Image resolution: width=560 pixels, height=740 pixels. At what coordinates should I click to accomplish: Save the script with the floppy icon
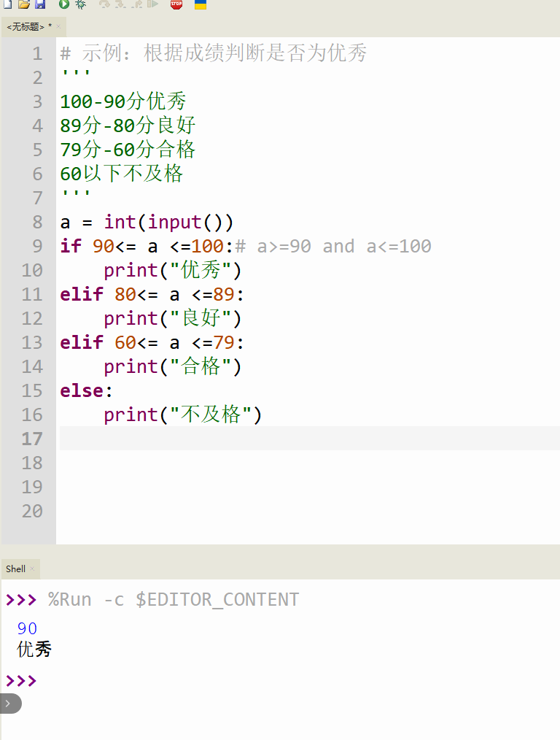41,4
